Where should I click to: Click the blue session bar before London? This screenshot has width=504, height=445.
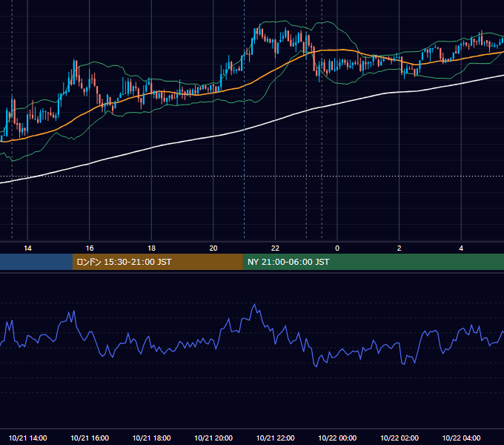36,262
